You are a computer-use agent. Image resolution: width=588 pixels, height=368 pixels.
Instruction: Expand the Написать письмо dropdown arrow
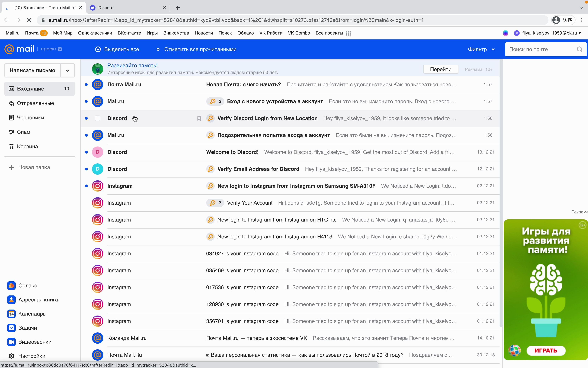point(68,71)
